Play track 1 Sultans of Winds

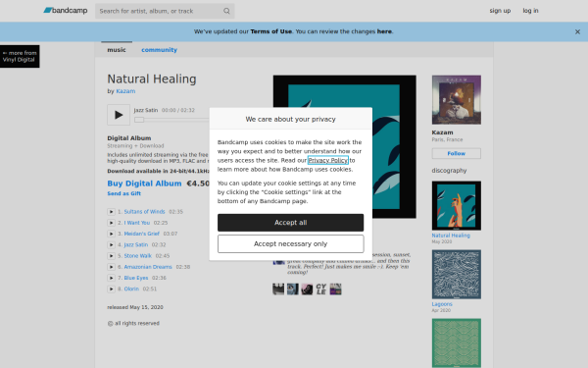pos(111,212)
